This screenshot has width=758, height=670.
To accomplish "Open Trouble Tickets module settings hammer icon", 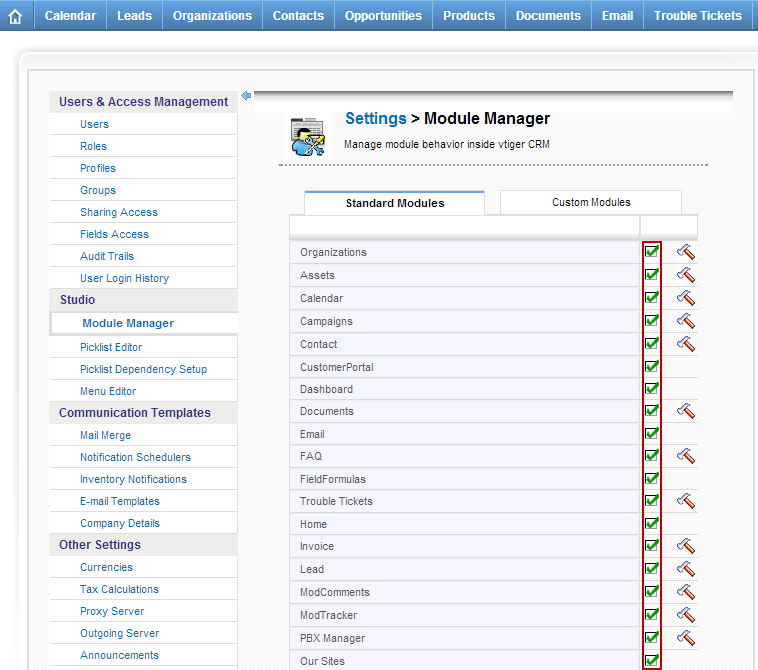I will coord(685,501).
